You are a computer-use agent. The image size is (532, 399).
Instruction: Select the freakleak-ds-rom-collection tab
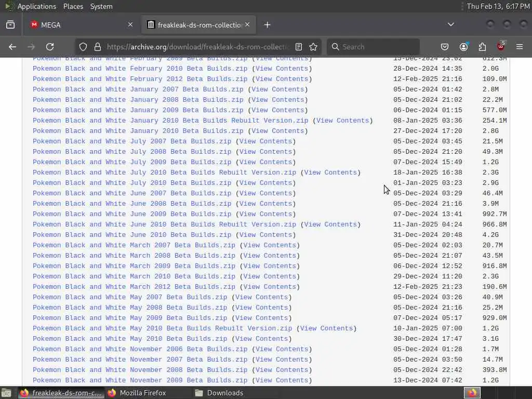[198, 25]
